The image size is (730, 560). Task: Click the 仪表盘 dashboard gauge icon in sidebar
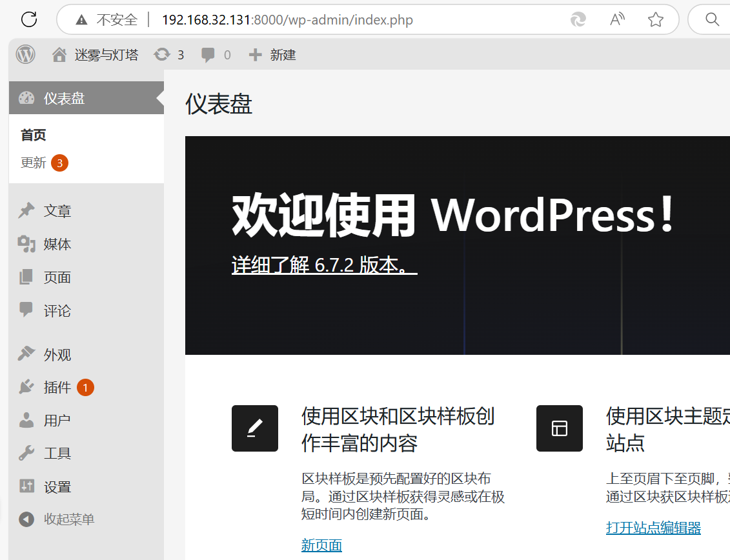coord(26,98)
